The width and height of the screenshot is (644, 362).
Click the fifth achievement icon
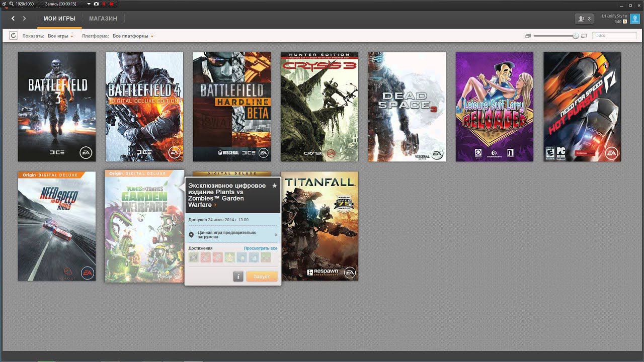242,257
